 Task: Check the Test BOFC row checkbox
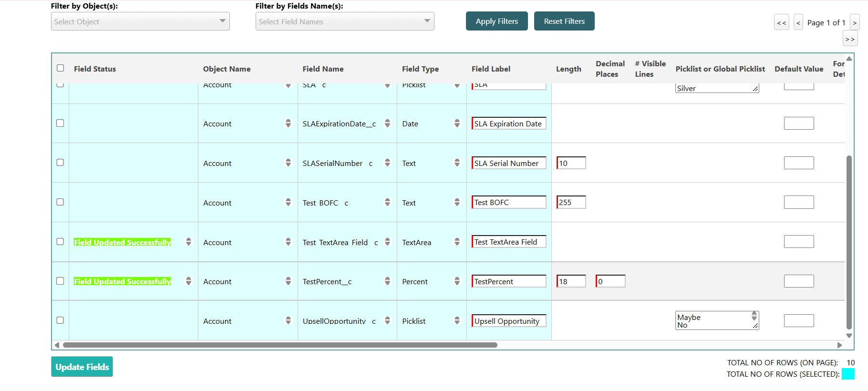[60, 202]
